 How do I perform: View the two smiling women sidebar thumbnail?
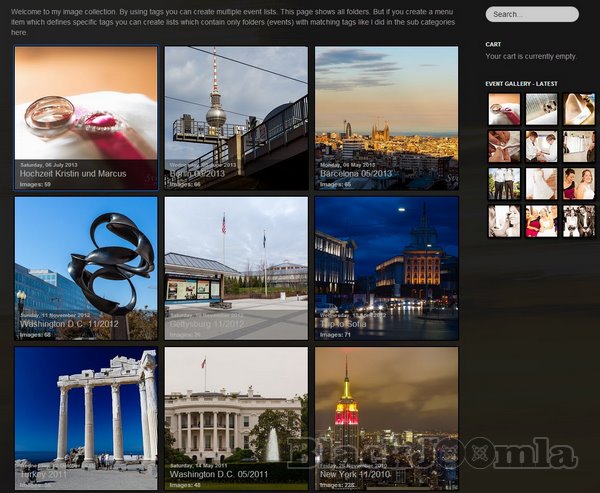[x=578, y=184]
